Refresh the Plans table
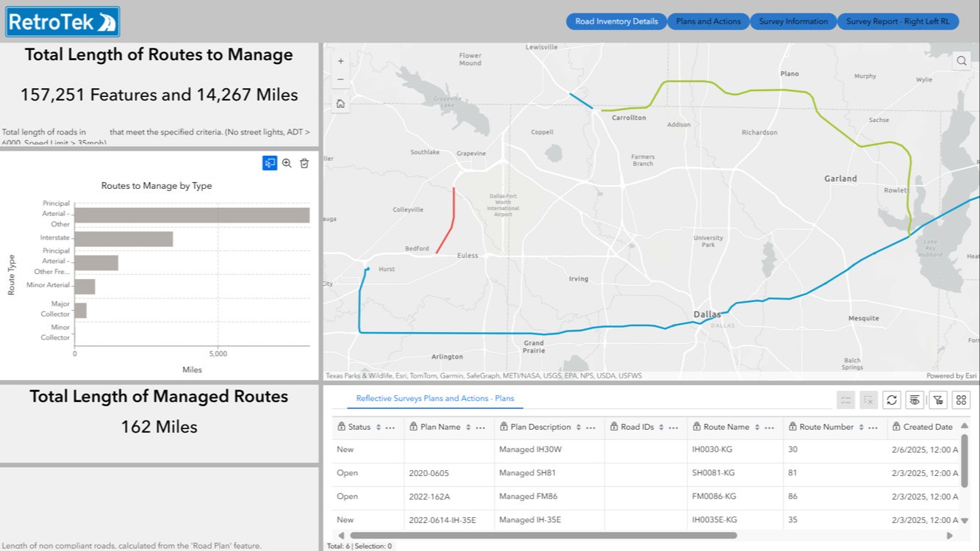980x551 pixels. (x=892, y=400)
